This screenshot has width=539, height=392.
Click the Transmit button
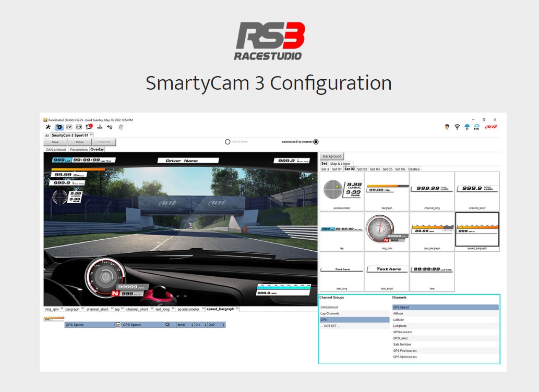click(104, 142)
